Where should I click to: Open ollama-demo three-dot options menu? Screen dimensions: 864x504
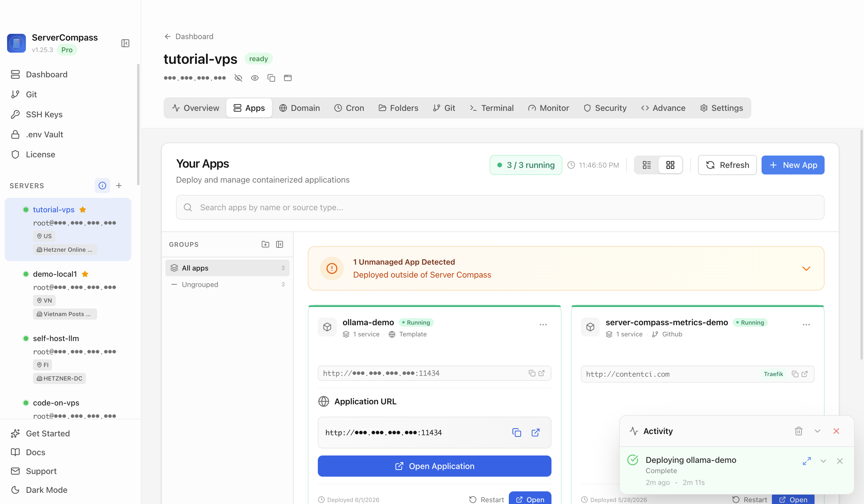(543, 325)
